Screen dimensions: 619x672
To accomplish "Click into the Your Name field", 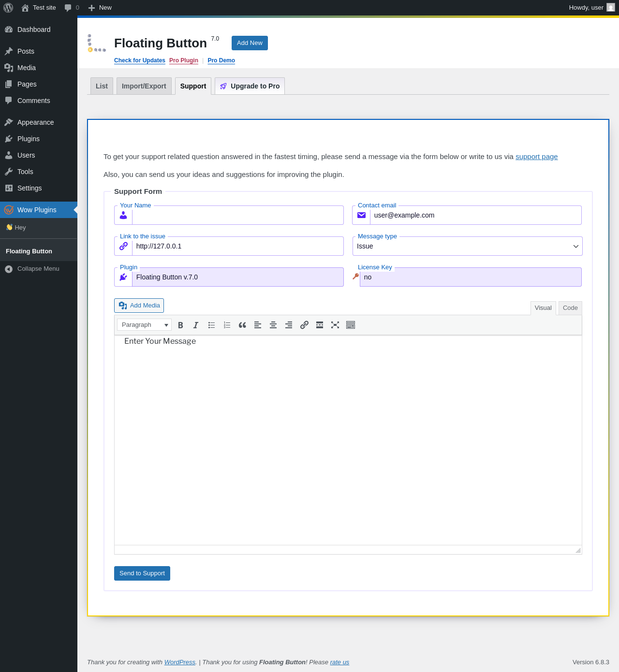I will point(237,216).
